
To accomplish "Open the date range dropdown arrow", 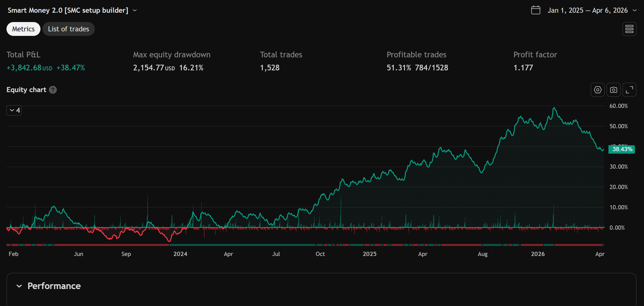I will (635, 10).
